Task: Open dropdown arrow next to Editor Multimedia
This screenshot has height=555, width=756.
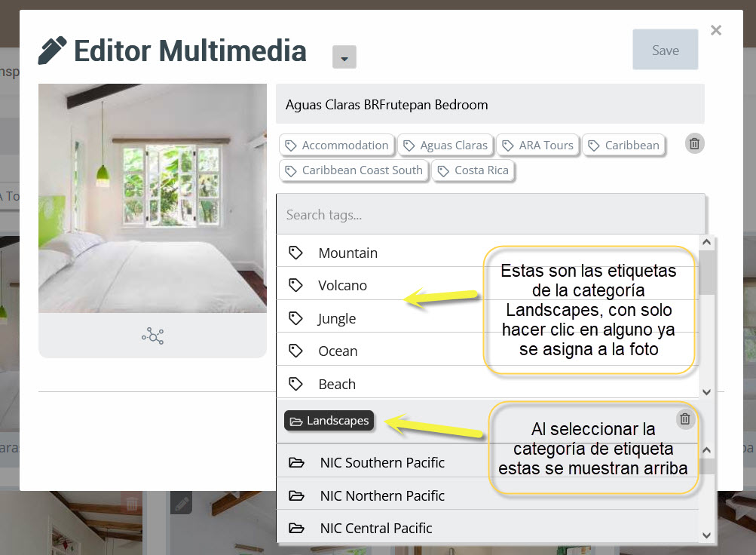Action: click(344, 57)
